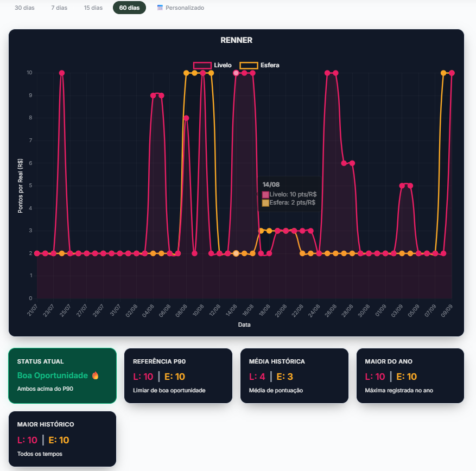The width and height of the screenshot is (476, 471).
Task: Click 'L: 10' in the Maior Histórico card
Action: click(x=27, y=440)
